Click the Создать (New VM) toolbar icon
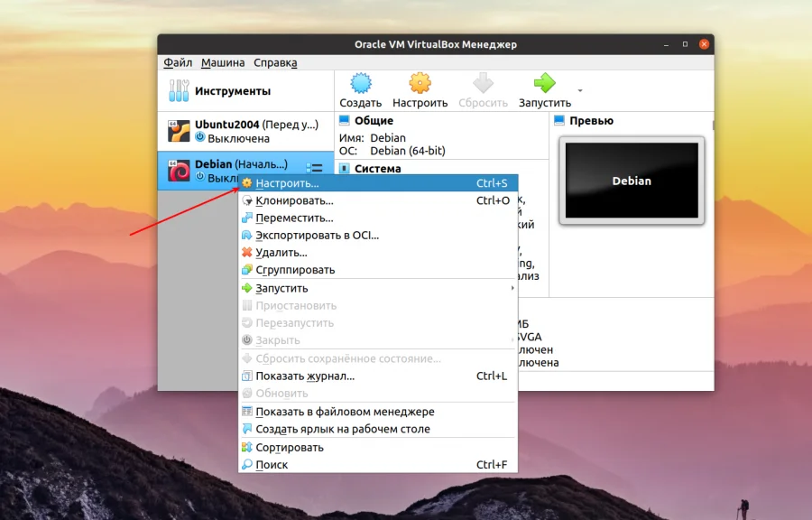812x520 pixels. [361, 85]
